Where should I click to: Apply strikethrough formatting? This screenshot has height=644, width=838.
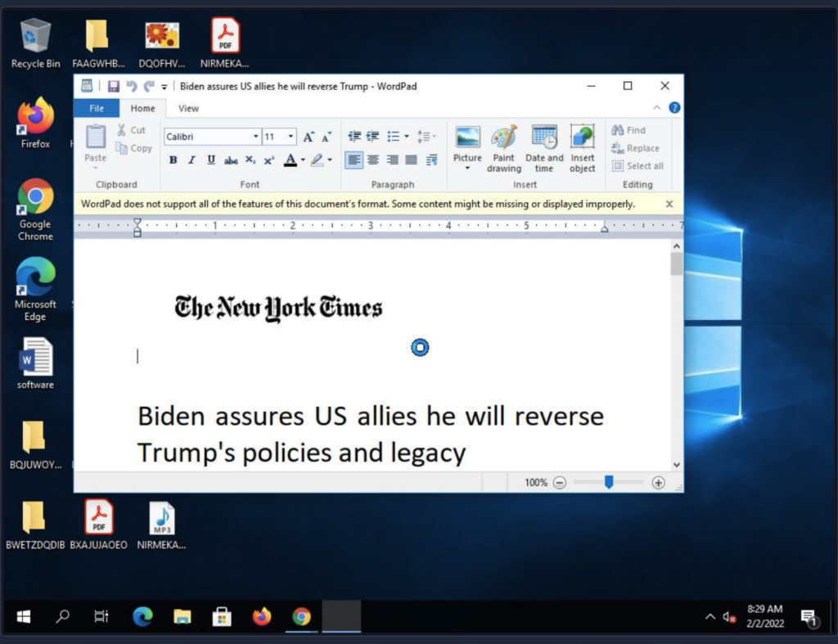point(231,160)
